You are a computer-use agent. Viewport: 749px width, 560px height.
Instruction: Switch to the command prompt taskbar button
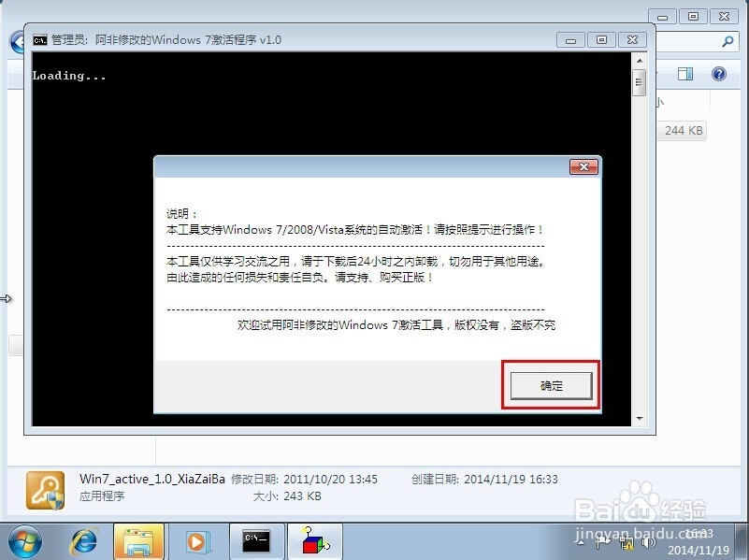[x=256, y=542]
